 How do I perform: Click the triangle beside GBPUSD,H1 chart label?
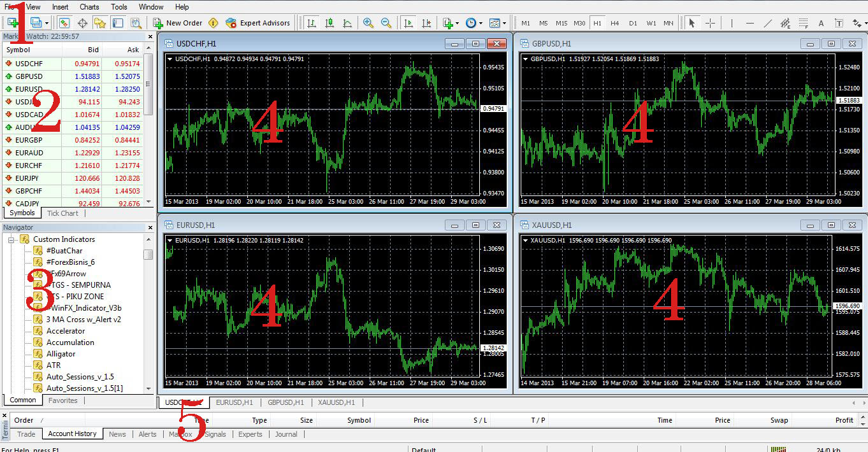(526, 59)
